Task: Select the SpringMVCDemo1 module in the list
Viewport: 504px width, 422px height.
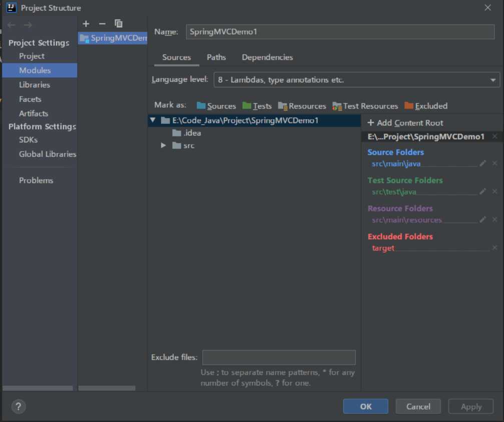Action: tap(113, 38)
